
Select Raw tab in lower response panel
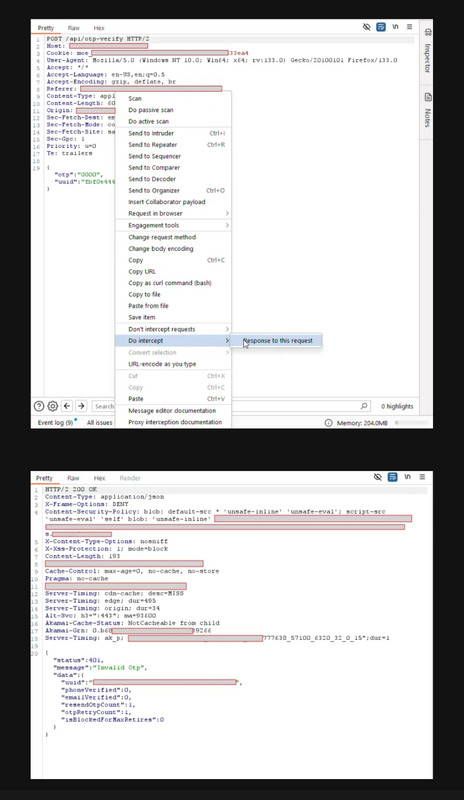click(x=73, y=478)
